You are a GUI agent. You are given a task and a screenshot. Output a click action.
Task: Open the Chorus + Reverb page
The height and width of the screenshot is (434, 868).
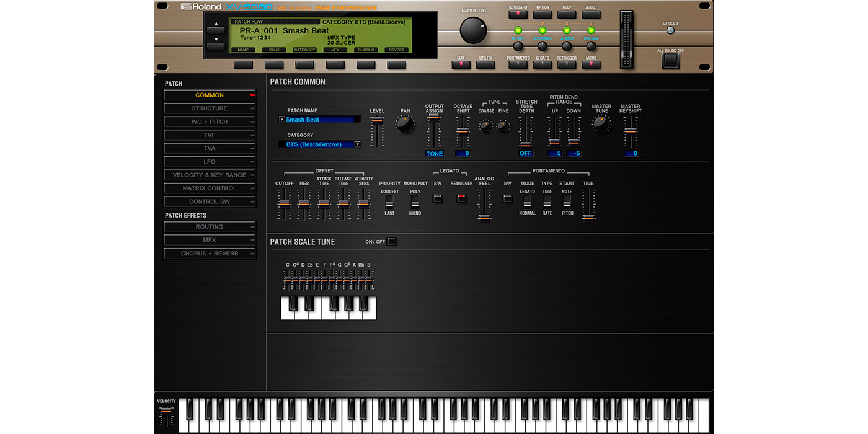coord(210,254)
